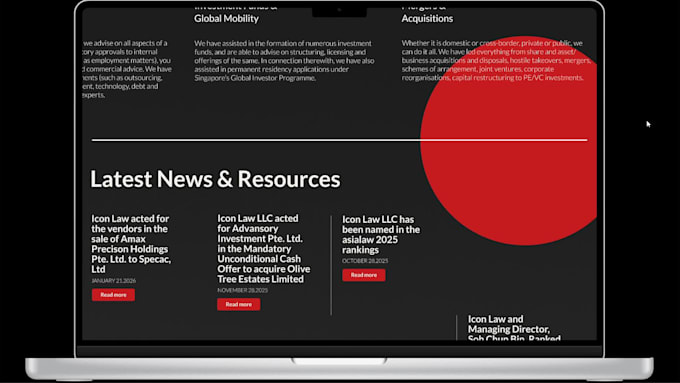This screenshot has width=680, height=383.
Task: Click Read more under asialaw 2025 rankings article
Action: pyautogui.click(x=363, y=275)
